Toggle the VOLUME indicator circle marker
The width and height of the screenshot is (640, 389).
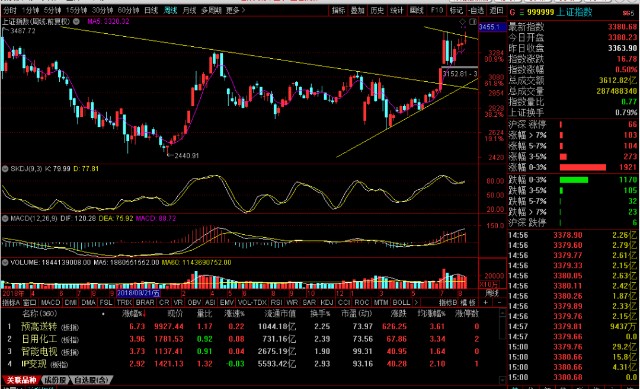[5, 262]
